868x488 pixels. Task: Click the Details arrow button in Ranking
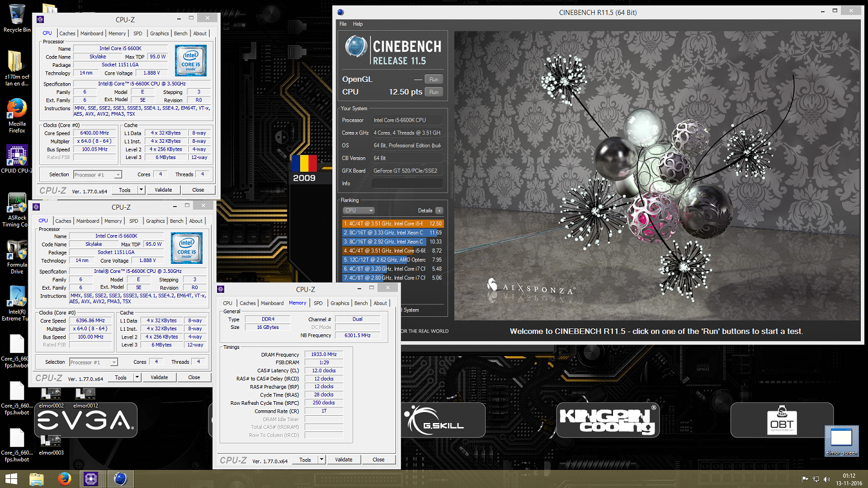coord(439,210)
